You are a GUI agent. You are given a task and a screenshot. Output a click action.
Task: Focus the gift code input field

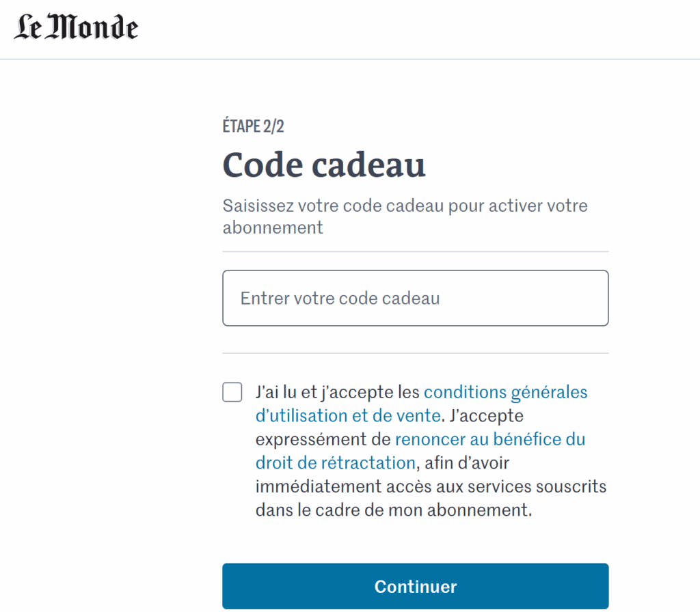point(415,298)
